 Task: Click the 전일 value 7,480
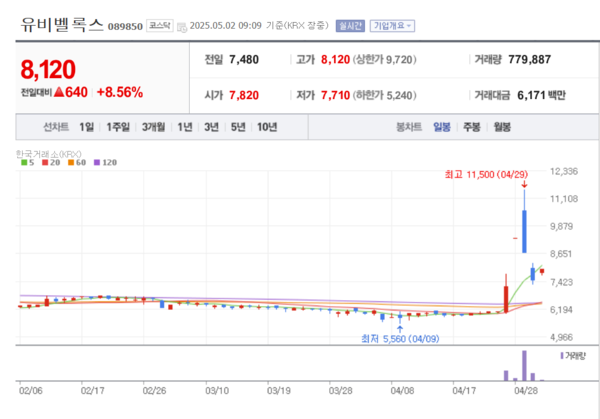pyautogui.click(x=244, y=60)
